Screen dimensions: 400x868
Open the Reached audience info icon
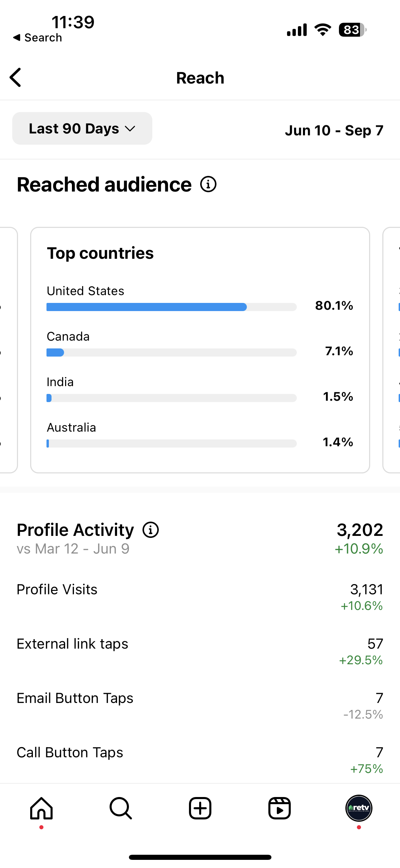point(208,184)
